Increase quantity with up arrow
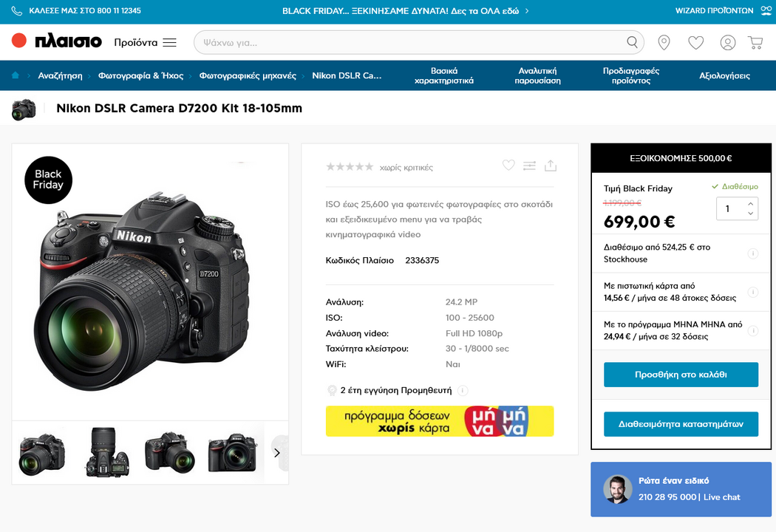 pos(750,204)
